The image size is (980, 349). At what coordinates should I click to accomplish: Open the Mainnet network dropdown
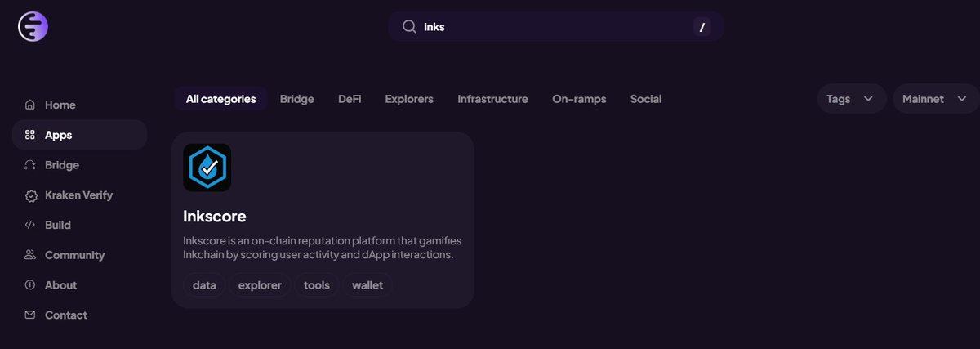click(x=935, y=99)
